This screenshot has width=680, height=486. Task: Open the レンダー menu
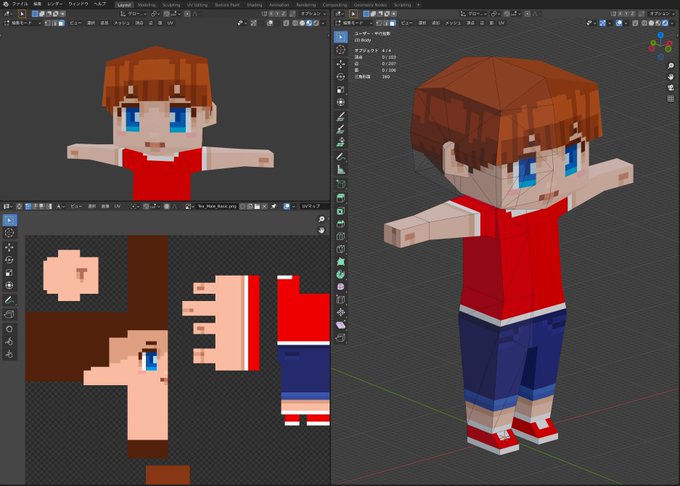pyautogui.click(x=55, y=4)
